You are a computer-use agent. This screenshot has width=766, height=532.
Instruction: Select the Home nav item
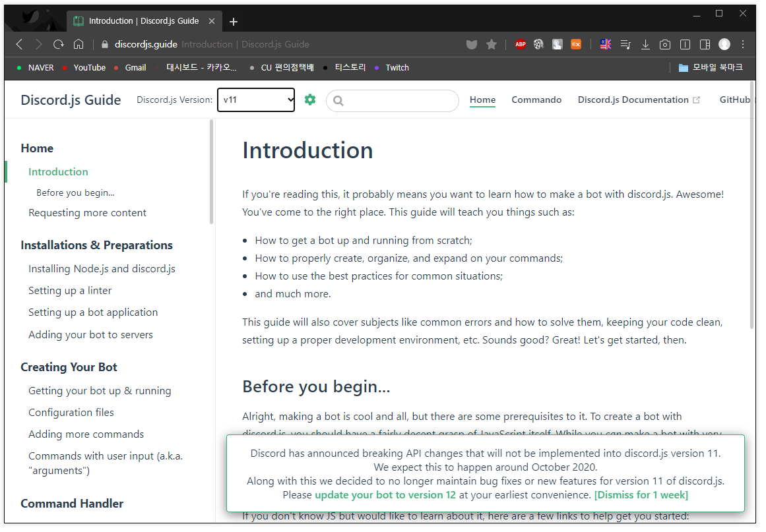[482, 100]
